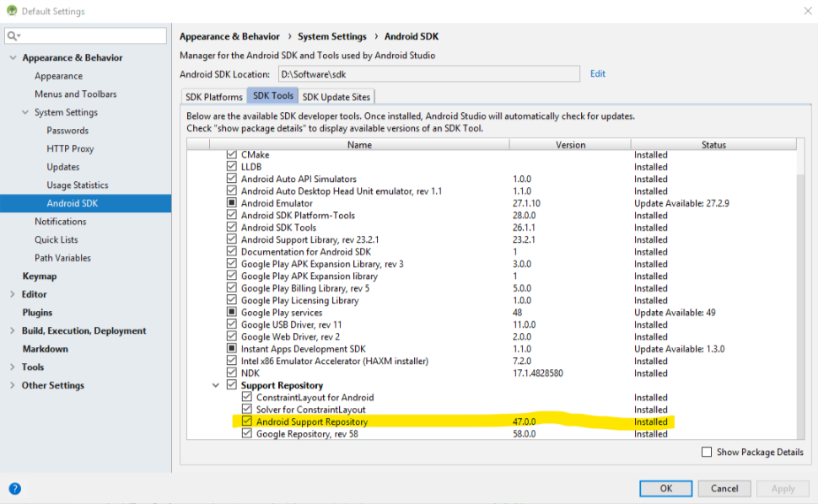Select Documentation for Android SDK row
Screen dimensions: 818x504
click(x=306, y=252)
